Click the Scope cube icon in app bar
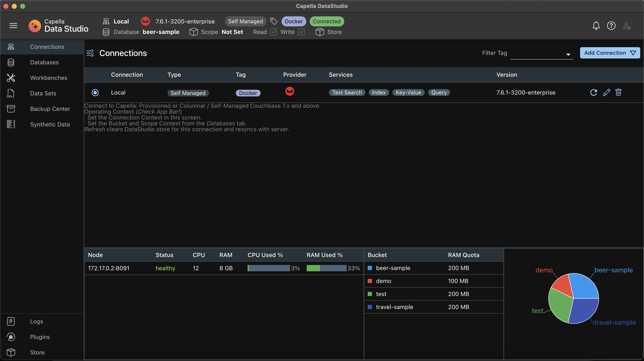The width and height of the screenshot is (644, 361). click(193, 32)
